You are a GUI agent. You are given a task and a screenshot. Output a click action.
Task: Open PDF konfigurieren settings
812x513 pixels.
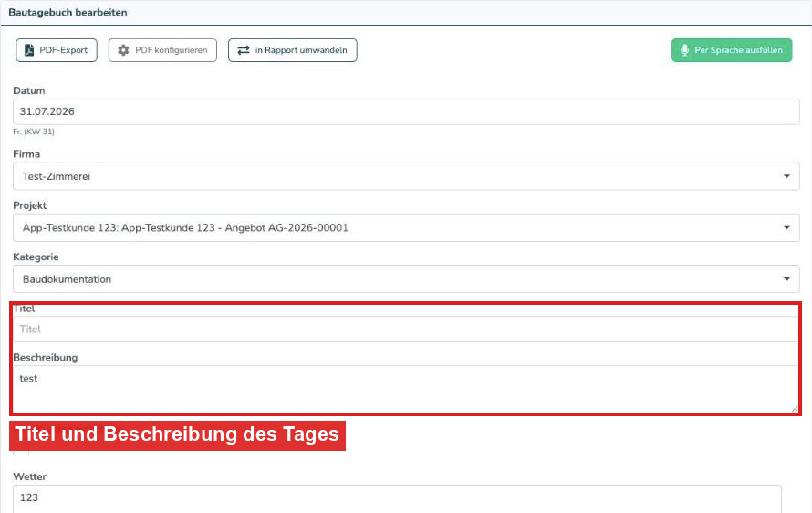[162, 50]
